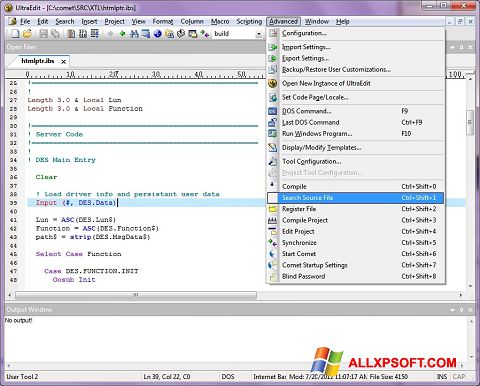The image size is (480, 386).
Task: Open the build combo box dropdown arrow
Action: 259,34
